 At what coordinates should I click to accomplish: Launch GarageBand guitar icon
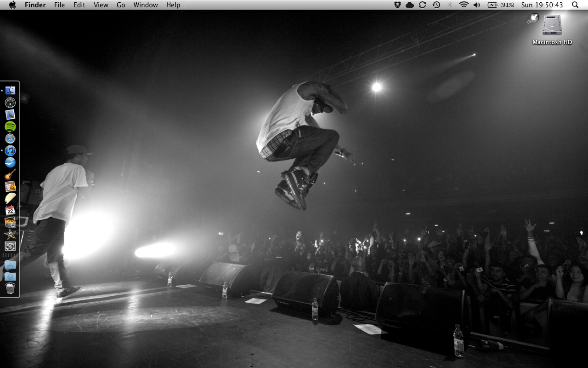10,174
